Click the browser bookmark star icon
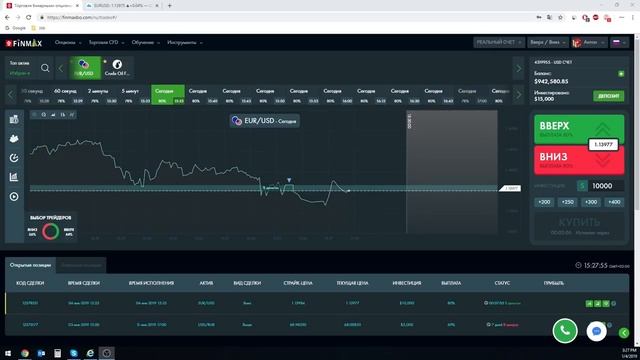This screenshot has width=640, height=360. (x=560, y=18)
